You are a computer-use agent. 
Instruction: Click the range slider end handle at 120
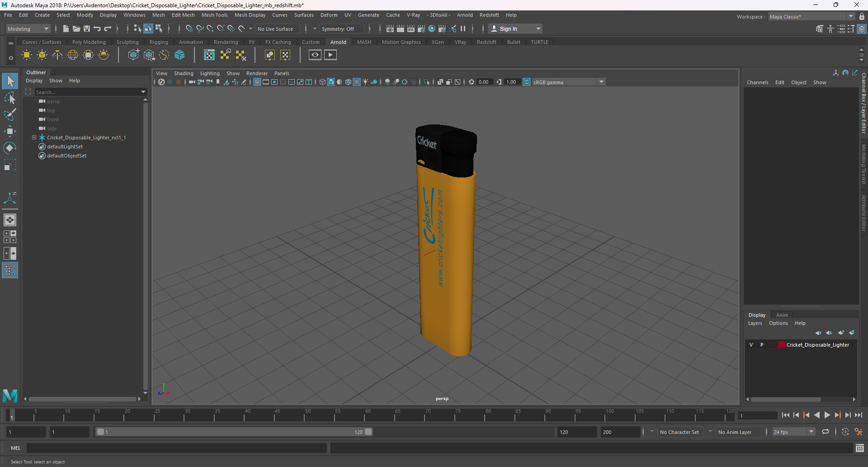pyautogui.click(x=368, y=432)
